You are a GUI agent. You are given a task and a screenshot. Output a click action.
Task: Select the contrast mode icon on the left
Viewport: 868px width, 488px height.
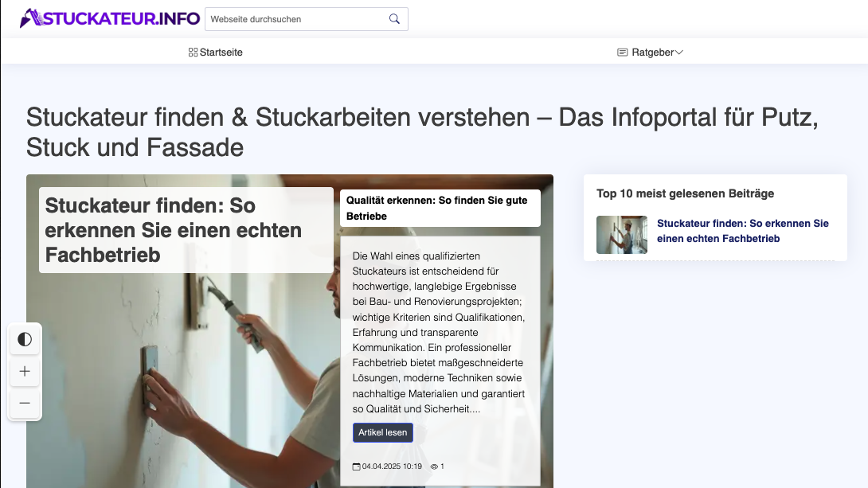tap(25, 338)
